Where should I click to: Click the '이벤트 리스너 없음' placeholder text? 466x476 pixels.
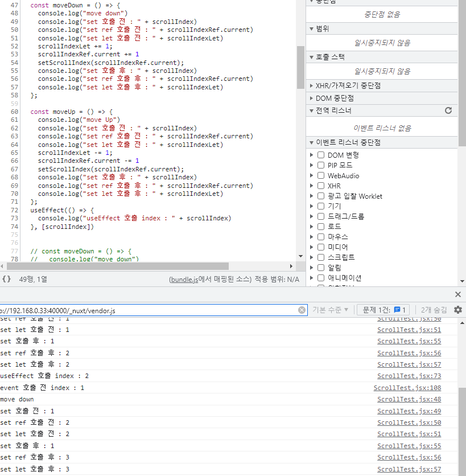[x=382, y=128]
